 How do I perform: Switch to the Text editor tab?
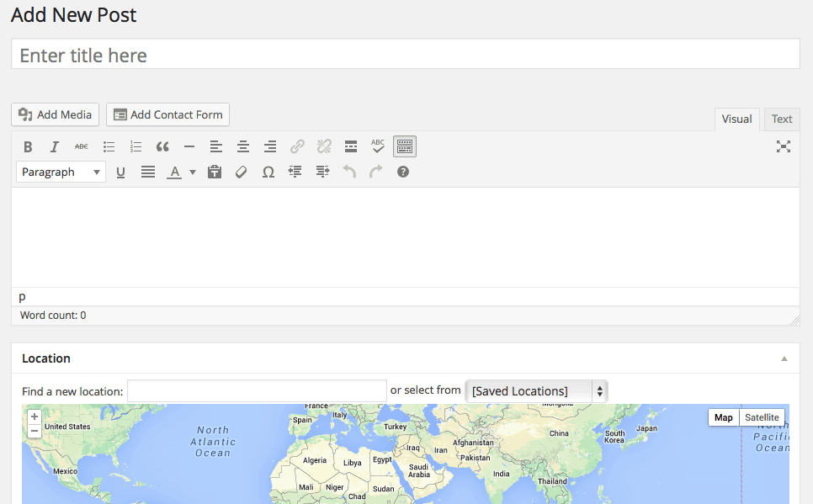(x=781, y=119)
